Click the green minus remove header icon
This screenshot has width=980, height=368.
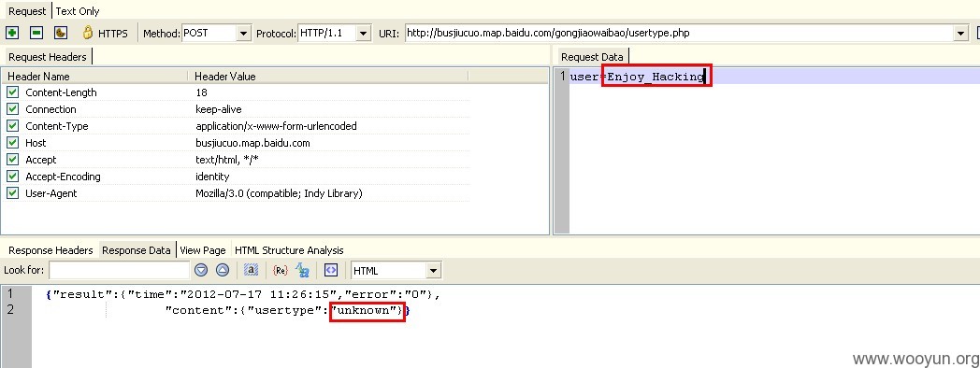click(36, 33)
